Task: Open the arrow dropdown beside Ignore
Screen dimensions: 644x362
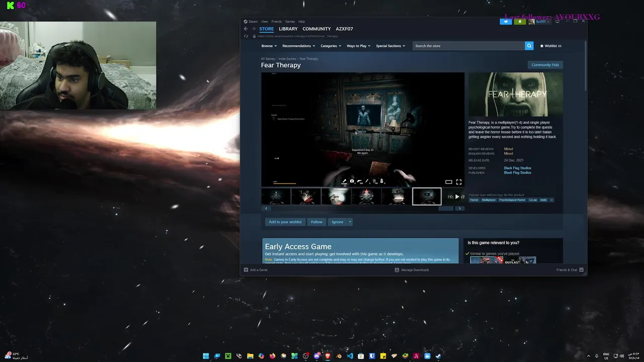Action: 350,222
